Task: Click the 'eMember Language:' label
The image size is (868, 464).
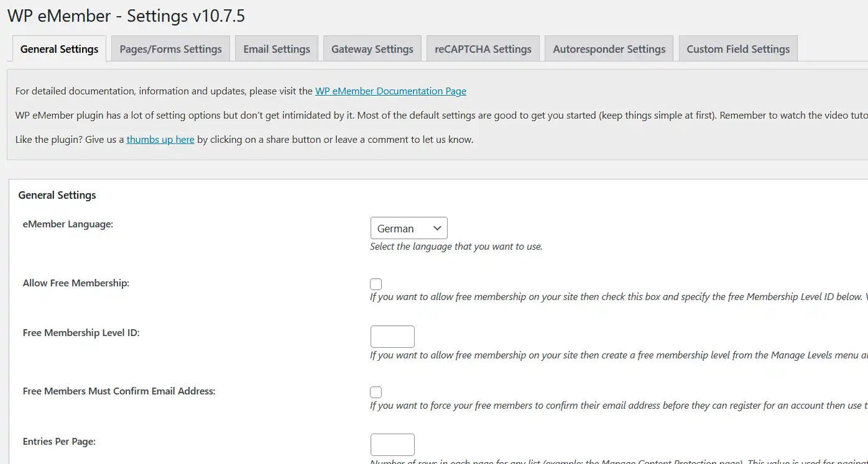Action: point(68,224)
